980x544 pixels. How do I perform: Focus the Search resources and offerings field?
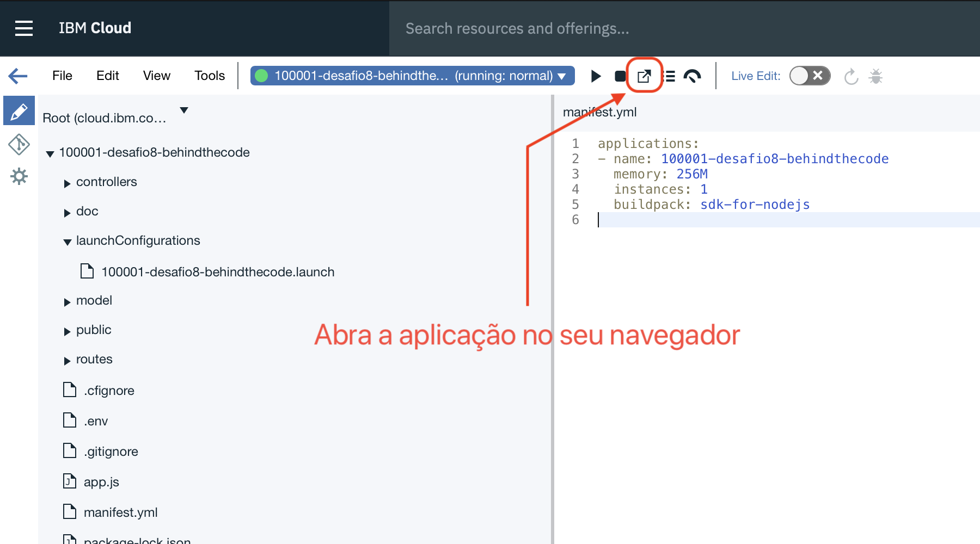(684, 28)
